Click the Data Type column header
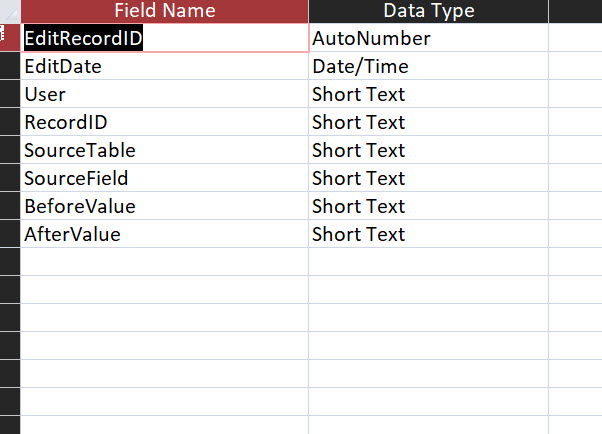602x434 pixels. 428,11
